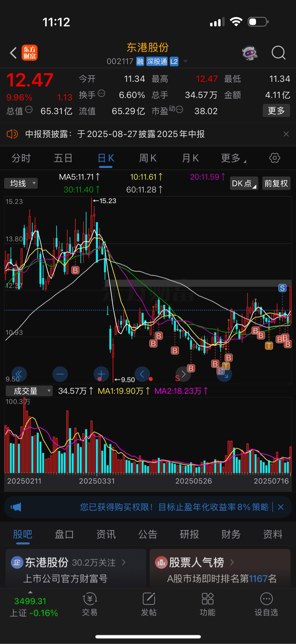Viewport: 296px width, 644px height.
Task: Tap MA1:19.90万 volume average label
Action: pos(124,391)
